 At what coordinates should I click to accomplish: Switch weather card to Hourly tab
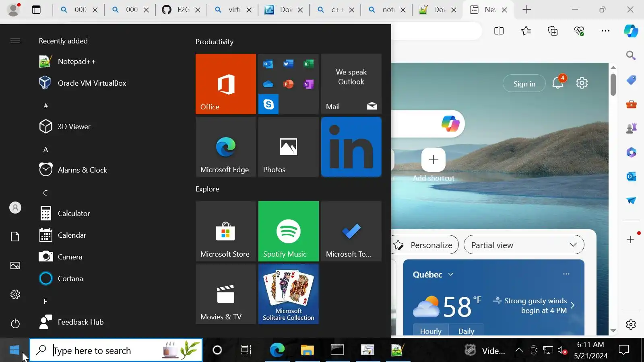click(431, 330)
